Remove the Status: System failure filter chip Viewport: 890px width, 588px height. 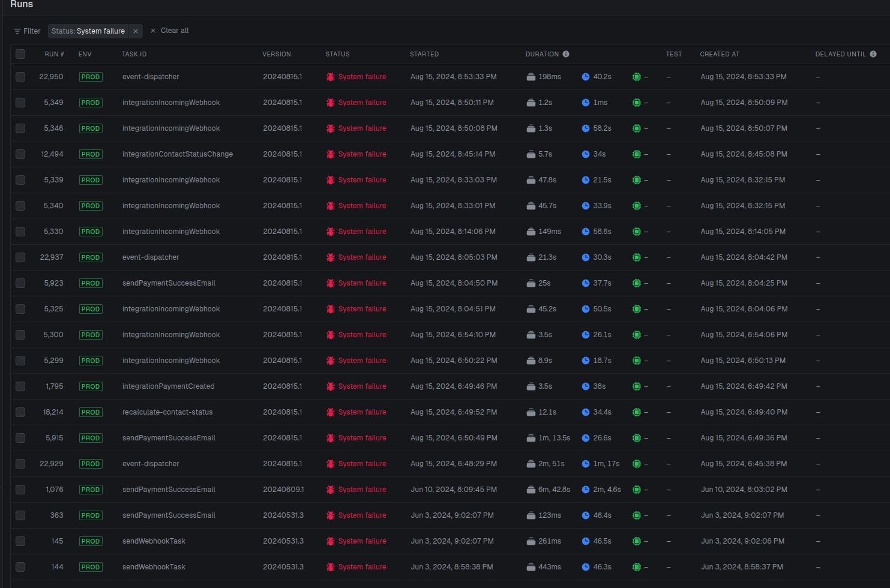[136, 31]
